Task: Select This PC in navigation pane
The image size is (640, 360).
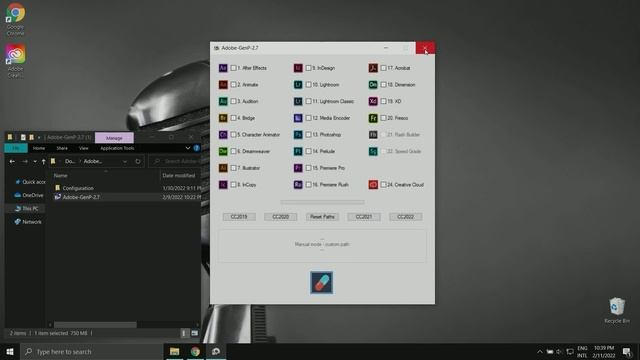Action: click(27, 209)
